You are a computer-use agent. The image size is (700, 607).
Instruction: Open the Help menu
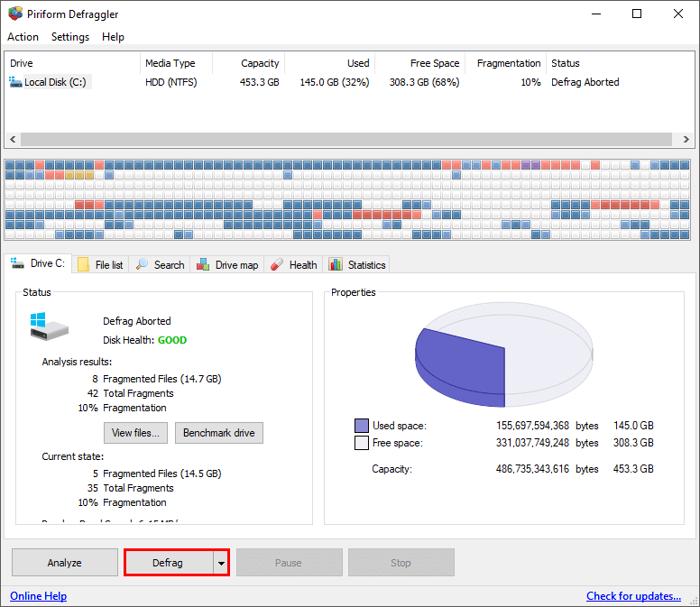[113, 37]
